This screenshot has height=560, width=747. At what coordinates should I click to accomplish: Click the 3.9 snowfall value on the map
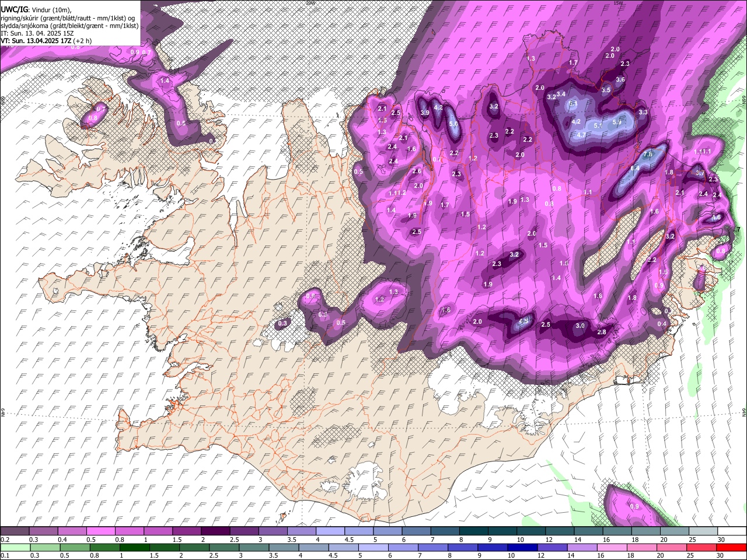(x=425, y=113)
